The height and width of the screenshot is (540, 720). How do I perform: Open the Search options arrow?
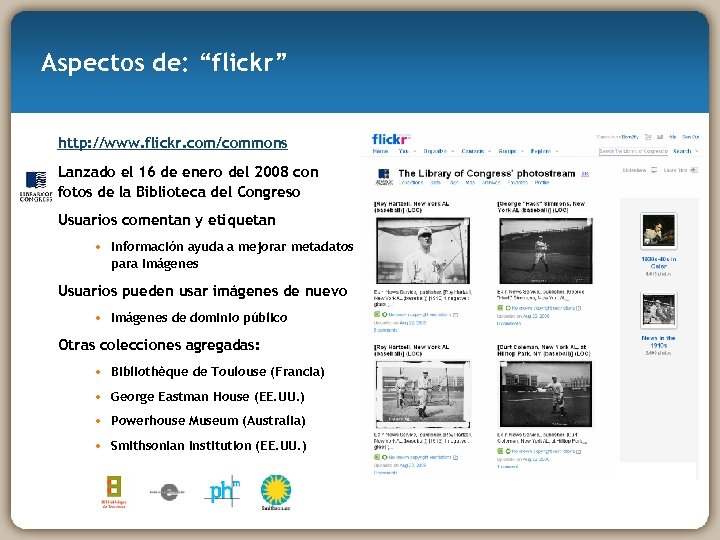697,151
